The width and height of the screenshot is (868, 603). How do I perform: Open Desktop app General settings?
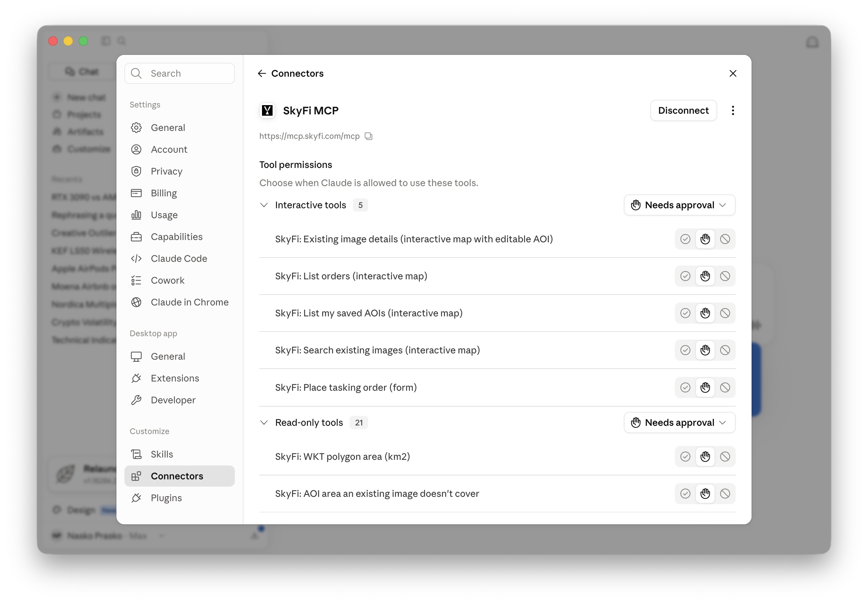(180, 356)
